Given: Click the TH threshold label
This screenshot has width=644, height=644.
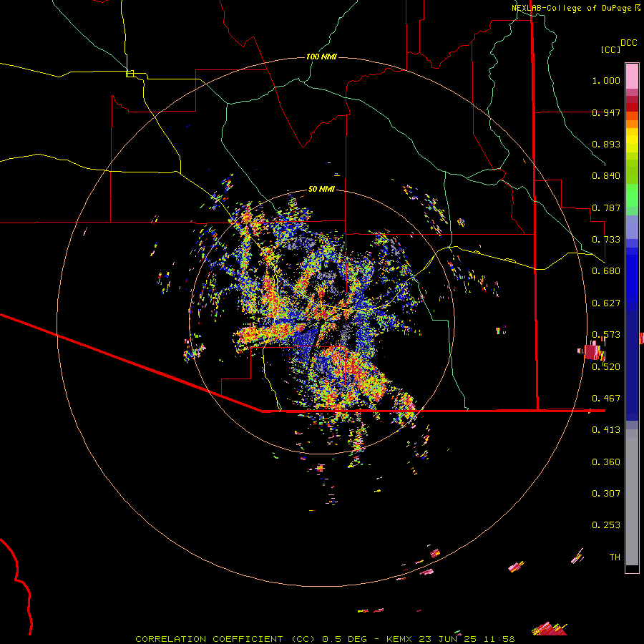Looking at the screenshot, I should point(615,557).
